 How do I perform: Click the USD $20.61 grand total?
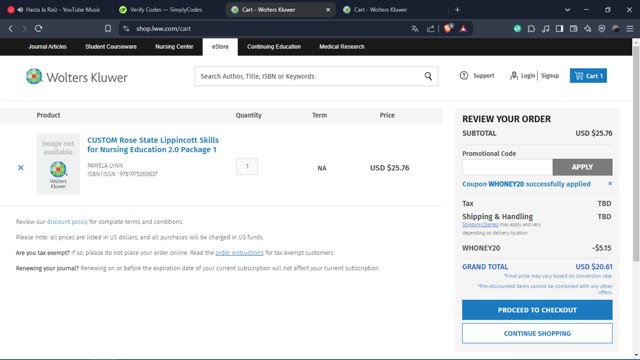[x=594, y=267]
